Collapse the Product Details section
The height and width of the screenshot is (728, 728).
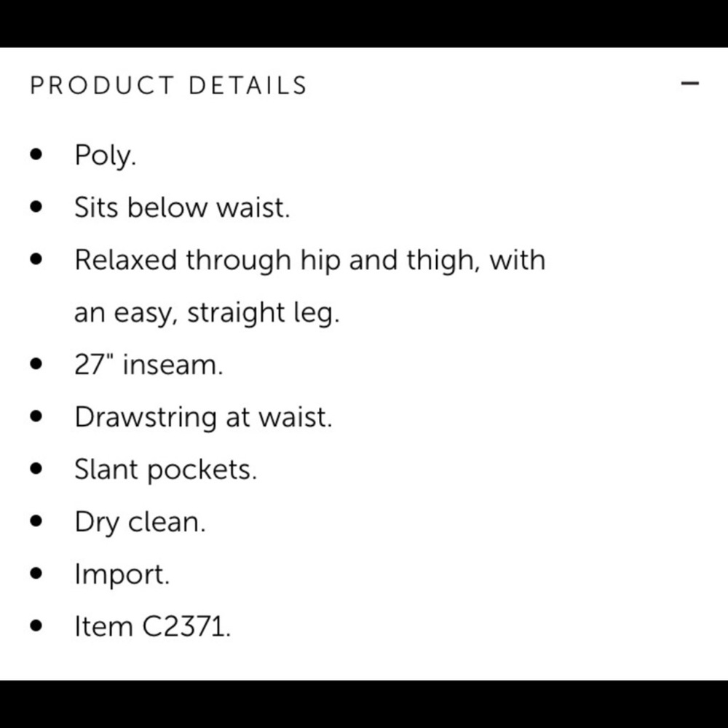coord(689,84)
